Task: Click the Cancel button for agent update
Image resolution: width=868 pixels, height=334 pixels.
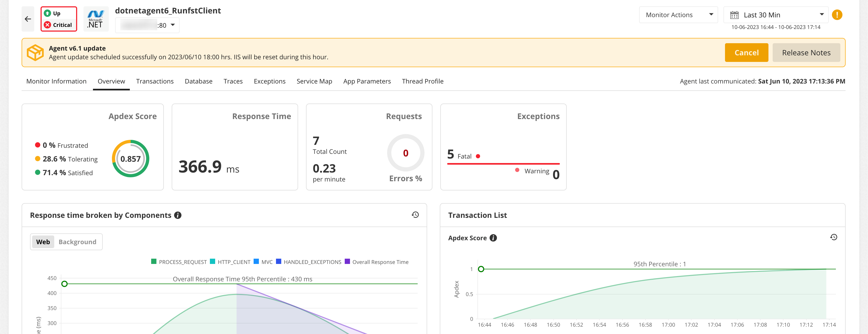Action: 746,53
